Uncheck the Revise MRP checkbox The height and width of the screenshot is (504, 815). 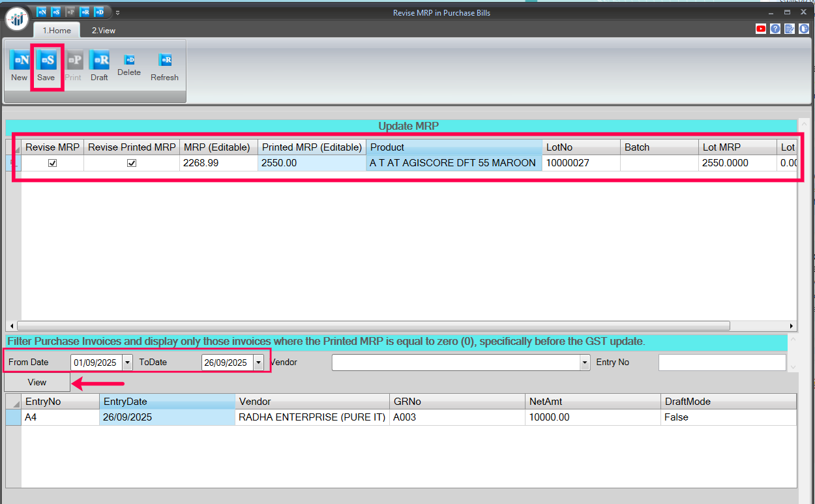coord(53,163)
